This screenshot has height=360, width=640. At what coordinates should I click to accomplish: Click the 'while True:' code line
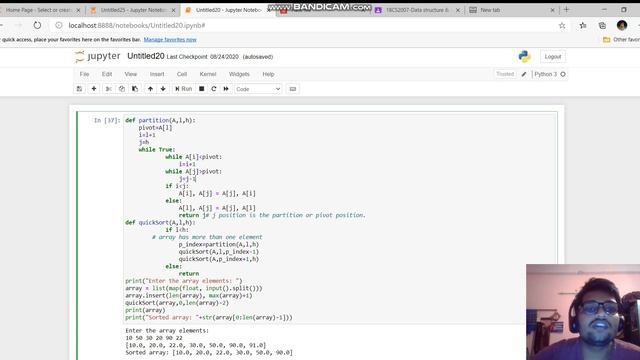(x=157, y=150)
